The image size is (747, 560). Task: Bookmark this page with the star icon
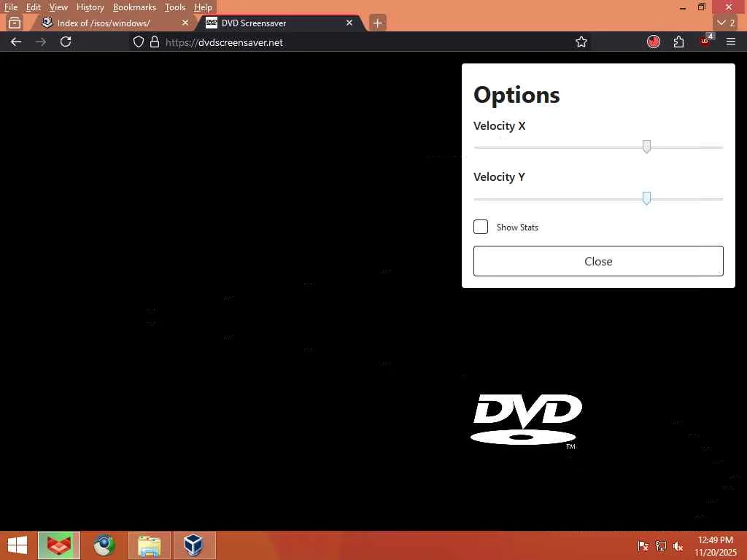(581, 42)
